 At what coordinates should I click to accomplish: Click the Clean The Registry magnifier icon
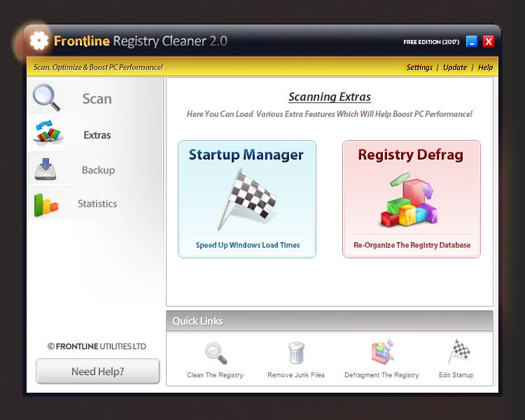tap(216, 353)
